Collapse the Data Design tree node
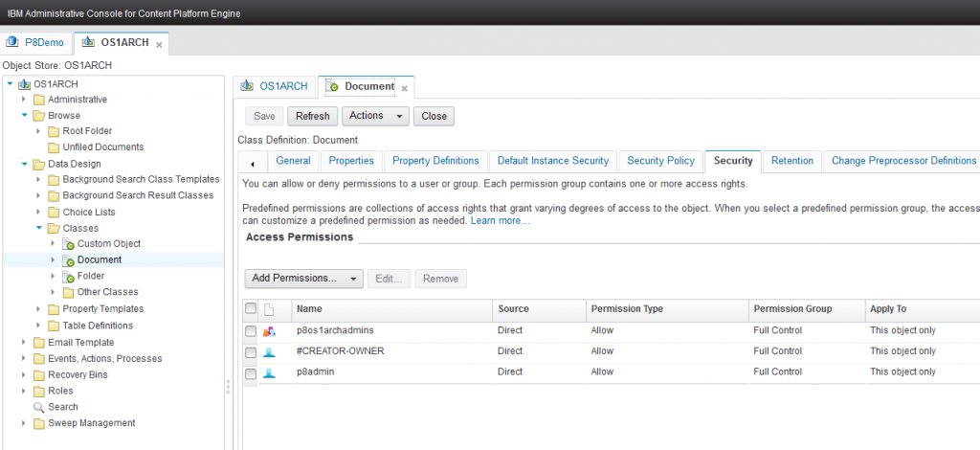Viewport: 980px width, 450px height. [24, 165]
